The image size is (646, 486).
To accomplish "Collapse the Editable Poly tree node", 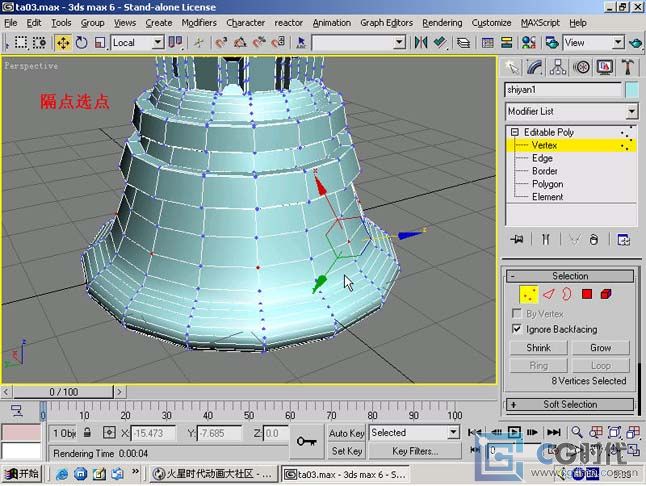I will 515,132.
